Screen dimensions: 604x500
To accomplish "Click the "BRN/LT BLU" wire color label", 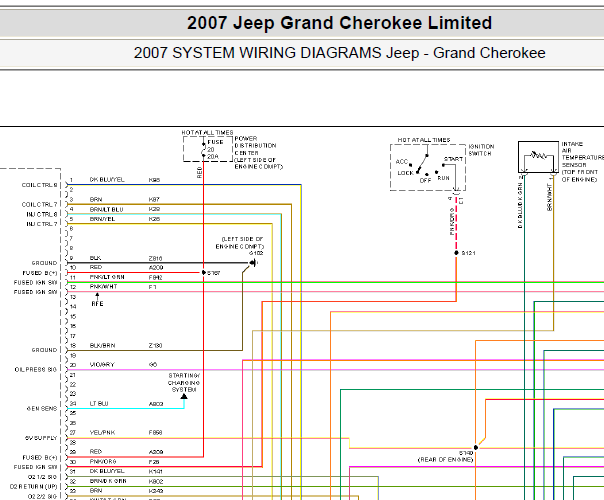I will point(106,209).
